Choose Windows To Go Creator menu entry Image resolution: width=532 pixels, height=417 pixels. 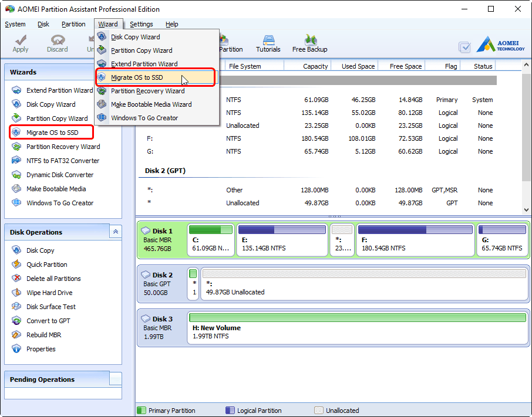coord(157,118)
